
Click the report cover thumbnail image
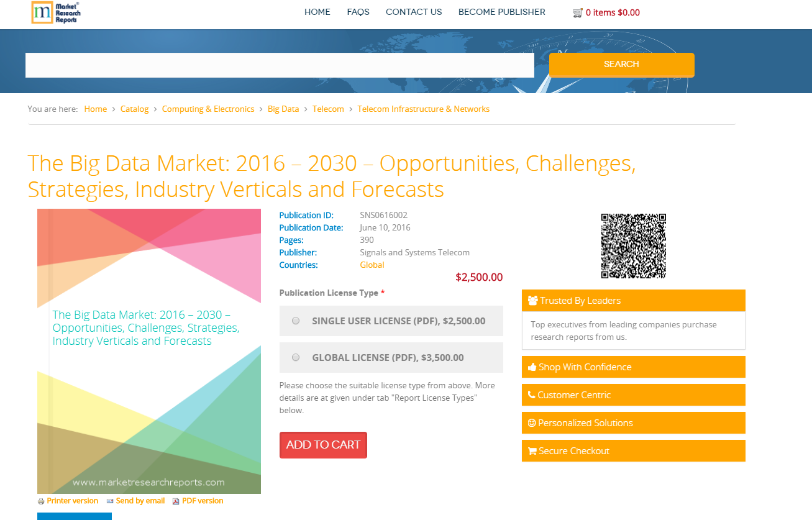click(149, 351)
